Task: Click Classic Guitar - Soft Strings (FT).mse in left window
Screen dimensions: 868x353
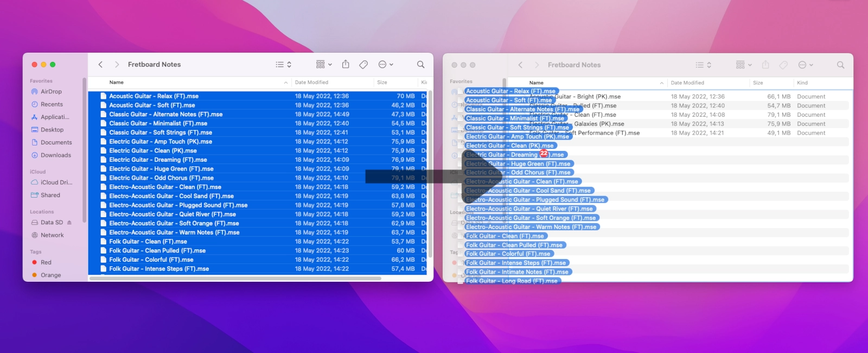Action: click(x=161, y=133)
